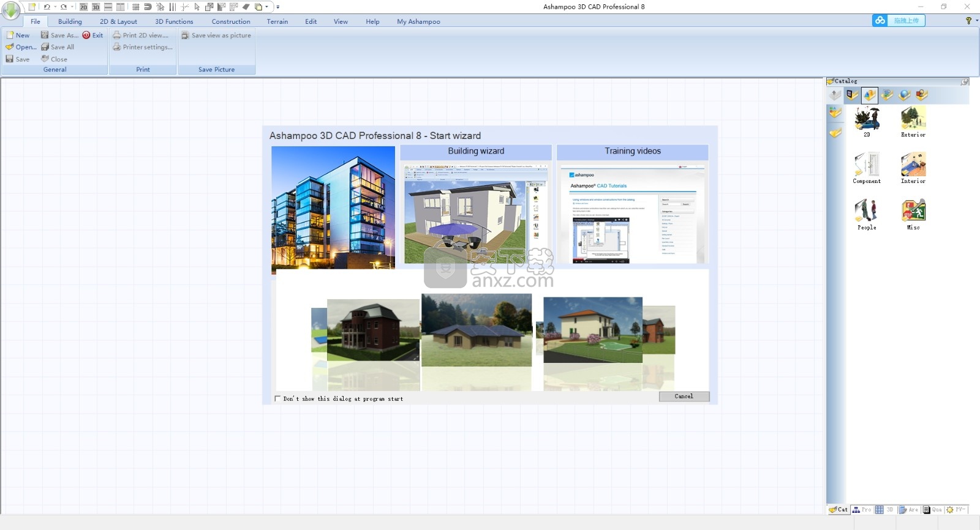Select the 3D objects catalog folder icon
Screen dimensions: 980x530
point(870,95)
